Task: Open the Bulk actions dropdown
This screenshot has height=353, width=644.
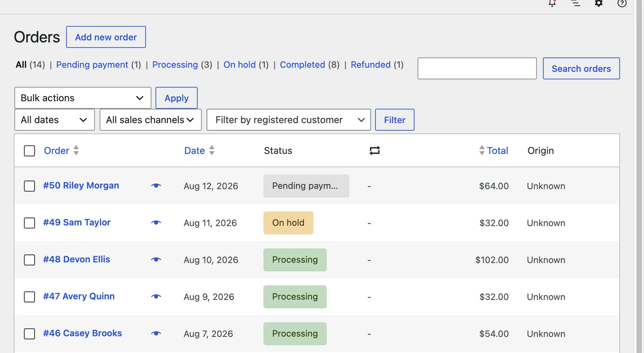Action: tap(83, 98)
